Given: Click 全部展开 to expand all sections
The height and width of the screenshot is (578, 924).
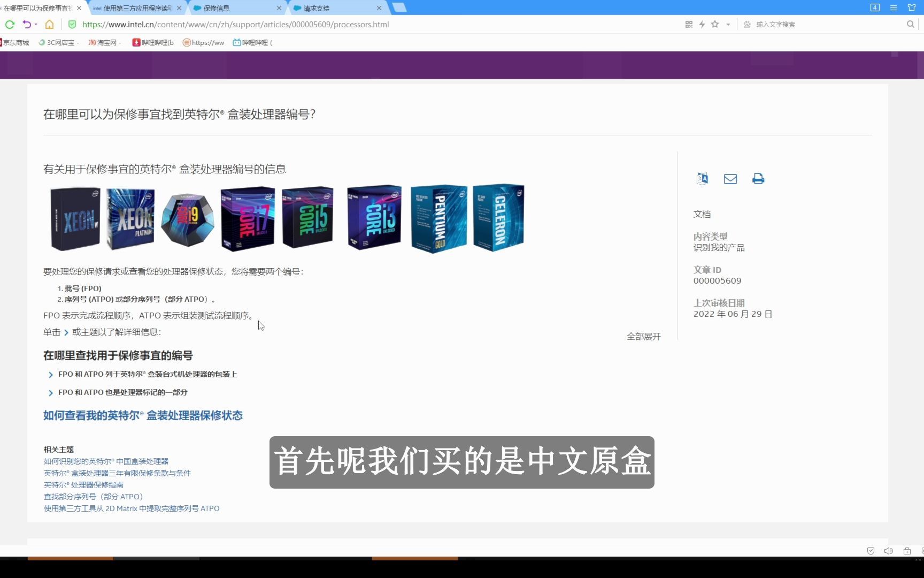Looking at the screenshot, I should [x=643, y=336].
